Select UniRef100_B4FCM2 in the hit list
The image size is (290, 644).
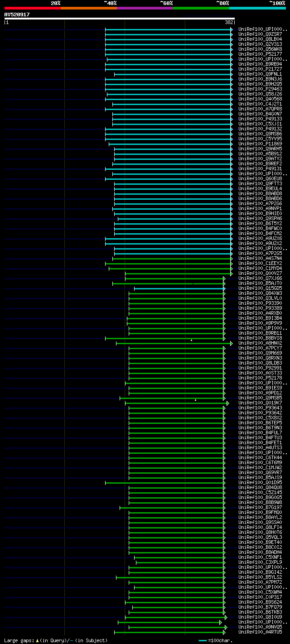pos(260,234)
